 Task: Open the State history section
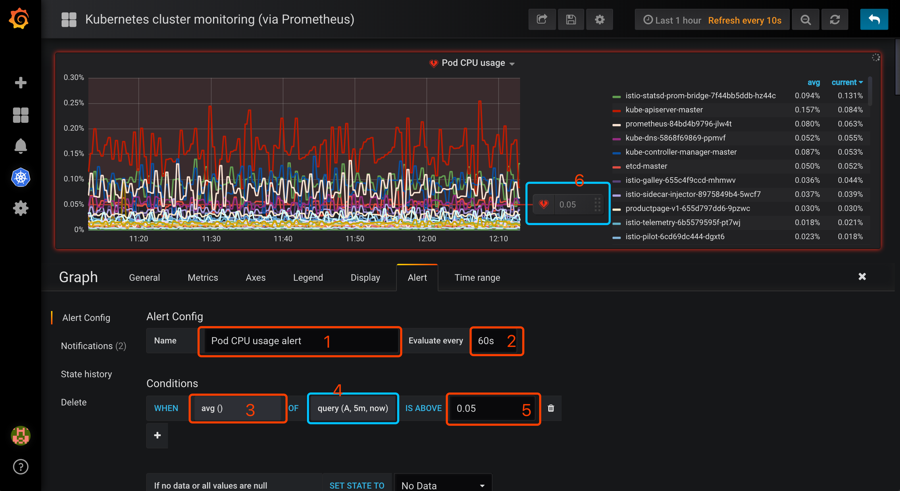point(86,374)
